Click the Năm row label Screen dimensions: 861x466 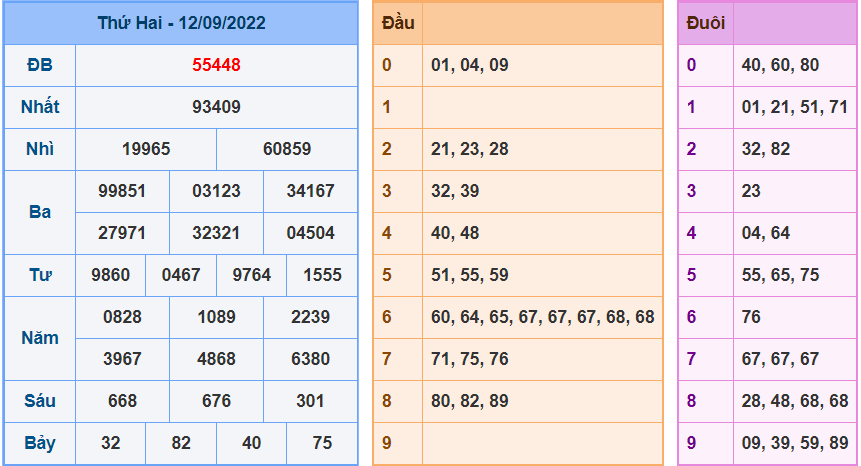[40, 338]
